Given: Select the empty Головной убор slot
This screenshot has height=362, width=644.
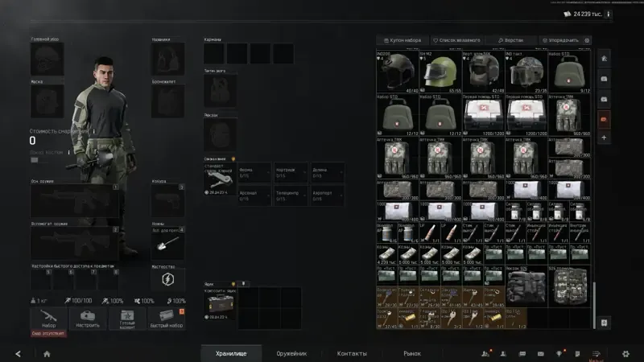Looking at the screenshot, I should tap(47, 59).
